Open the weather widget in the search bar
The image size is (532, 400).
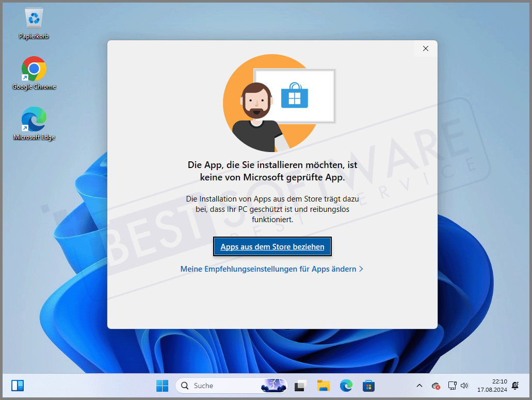pos(273,386)
